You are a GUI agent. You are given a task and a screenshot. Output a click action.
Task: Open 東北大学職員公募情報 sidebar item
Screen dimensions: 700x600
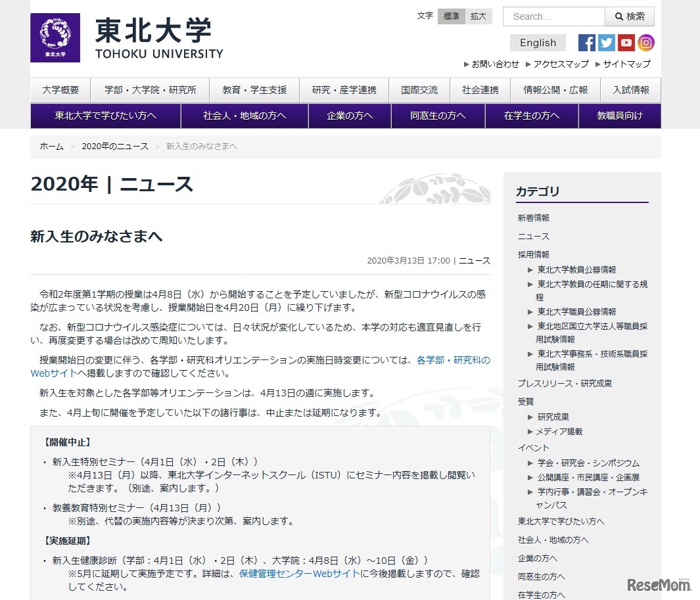(x=576, y=312)
